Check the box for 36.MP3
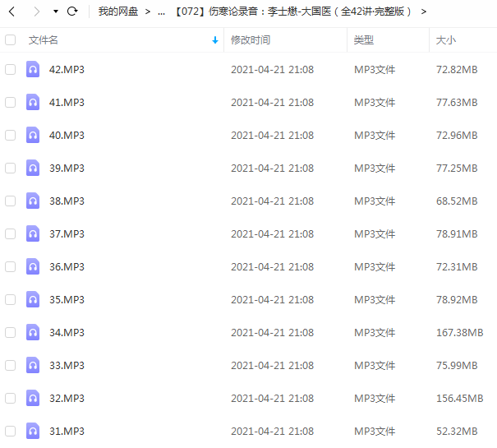The image size is (497, 448). click(x=10, y=266)
